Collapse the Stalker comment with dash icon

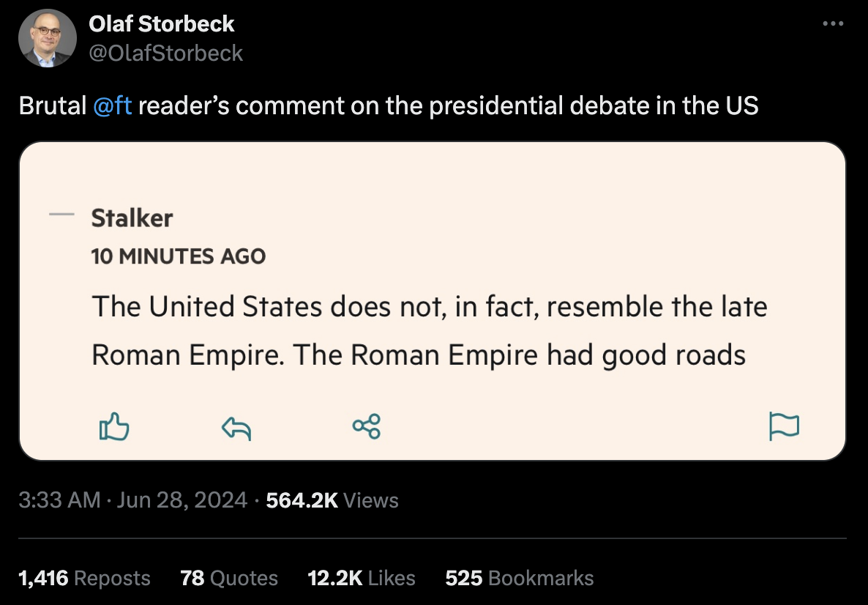tap(61, 215)
